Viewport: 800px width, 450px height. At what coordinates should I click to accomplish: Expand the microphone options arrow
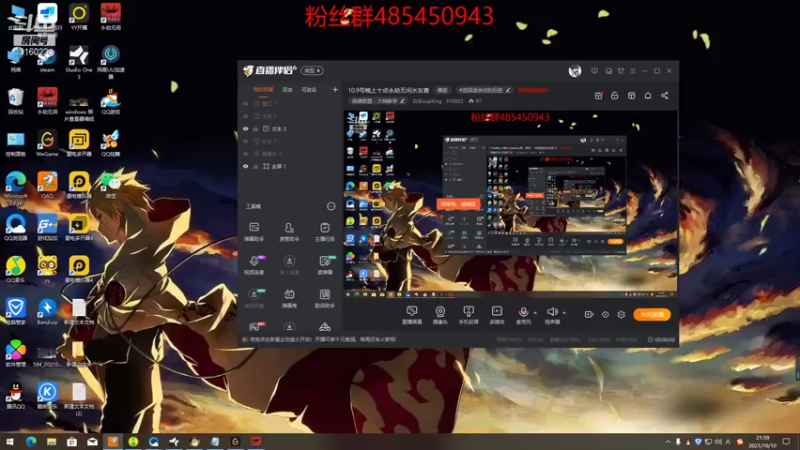[535, 313]
